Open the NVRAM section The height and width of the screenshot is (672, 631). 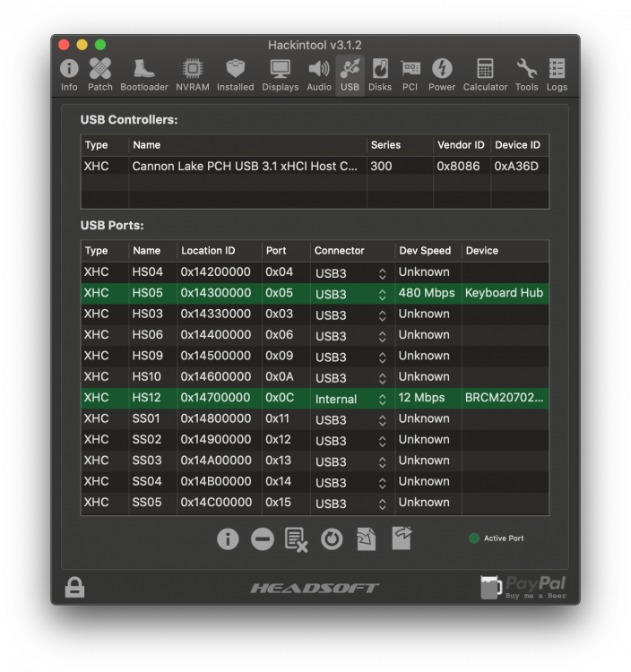tap(193, 75)
